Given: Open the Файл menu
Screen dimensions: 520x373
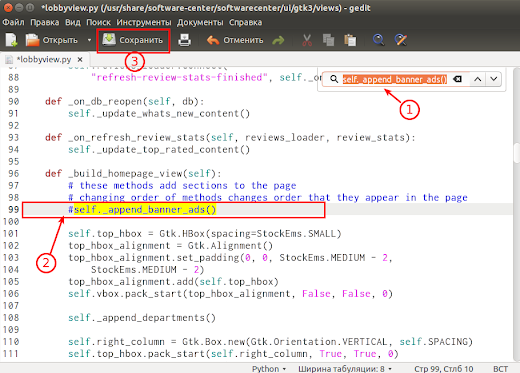Looking at the screenshot, I should (x=13, y=22).
